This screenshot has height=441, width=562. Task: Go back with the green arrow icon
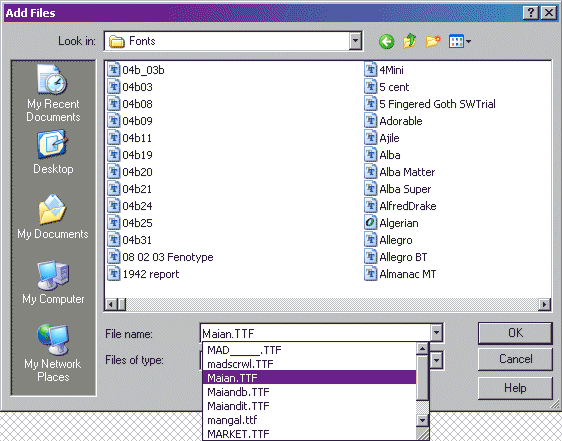386,42
